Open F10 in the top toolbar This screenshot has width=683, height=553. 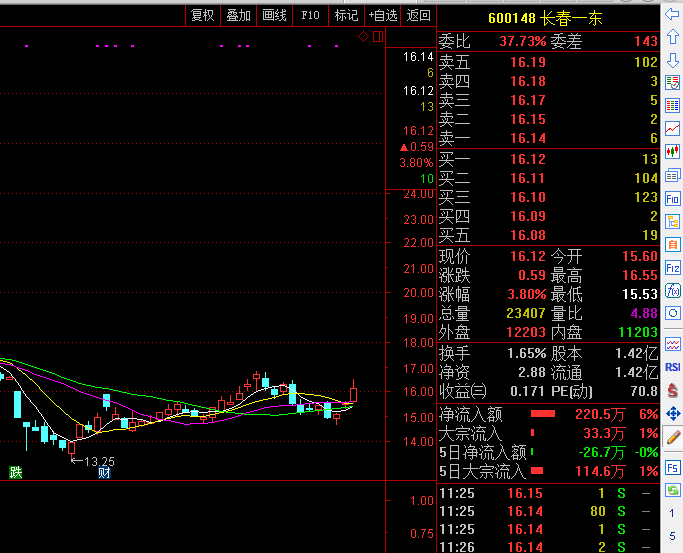click(x=311, y=16)
